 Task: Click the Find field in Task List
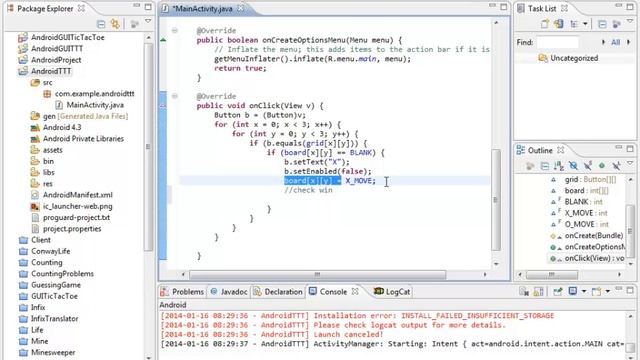(558, 42)
